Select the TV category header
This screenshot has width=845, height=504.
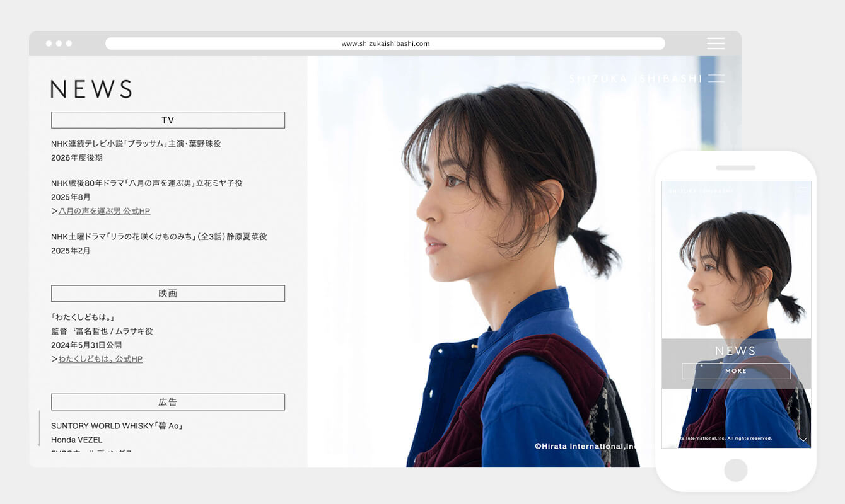click(x=168, y=120)
